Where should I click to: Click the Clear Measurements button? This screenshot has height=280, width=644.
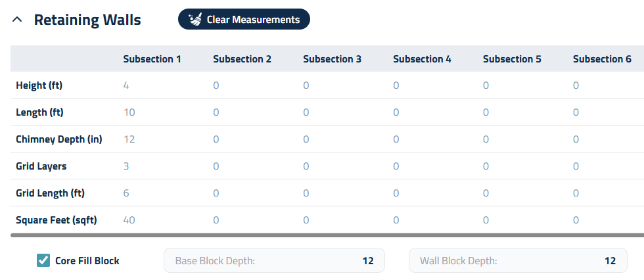tap(244, 20)
